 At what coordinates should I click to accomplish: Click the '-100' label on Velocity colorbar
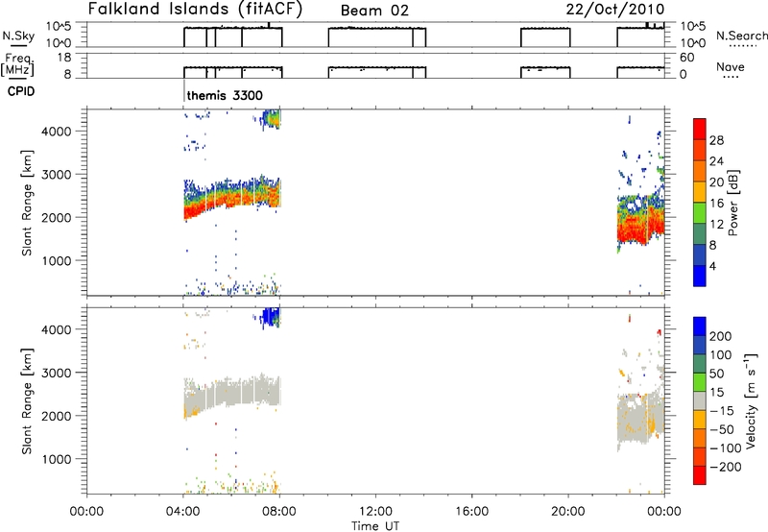pos(726,448)
